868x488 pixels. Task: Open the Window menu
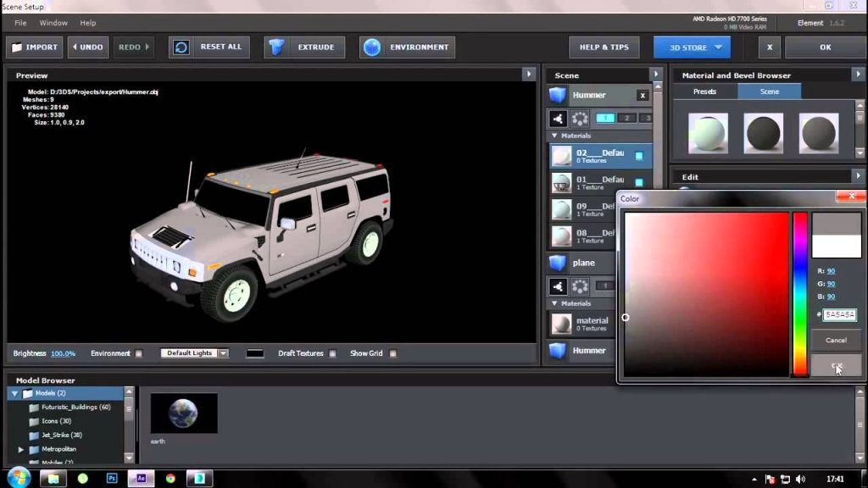53,23
